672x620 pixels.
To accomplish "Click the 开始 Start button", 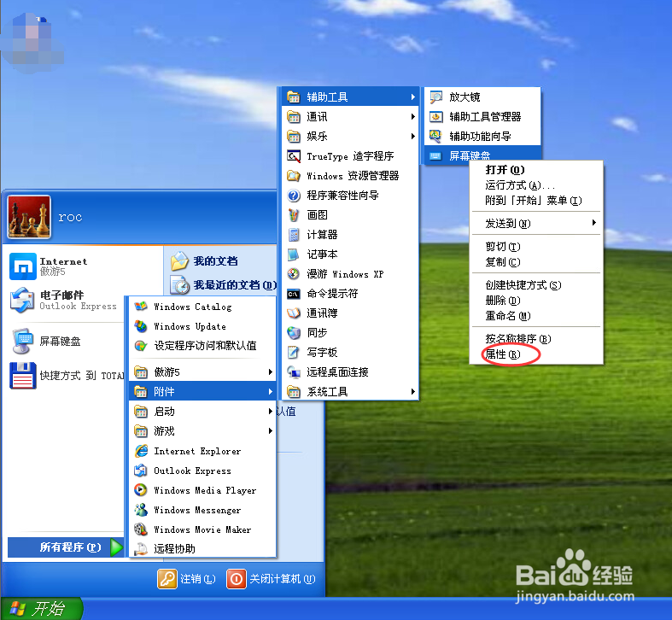I will pos(42,608).
